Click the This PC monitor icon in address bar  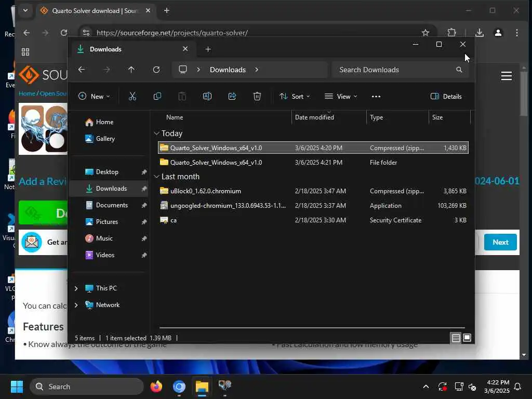point(183,70)
